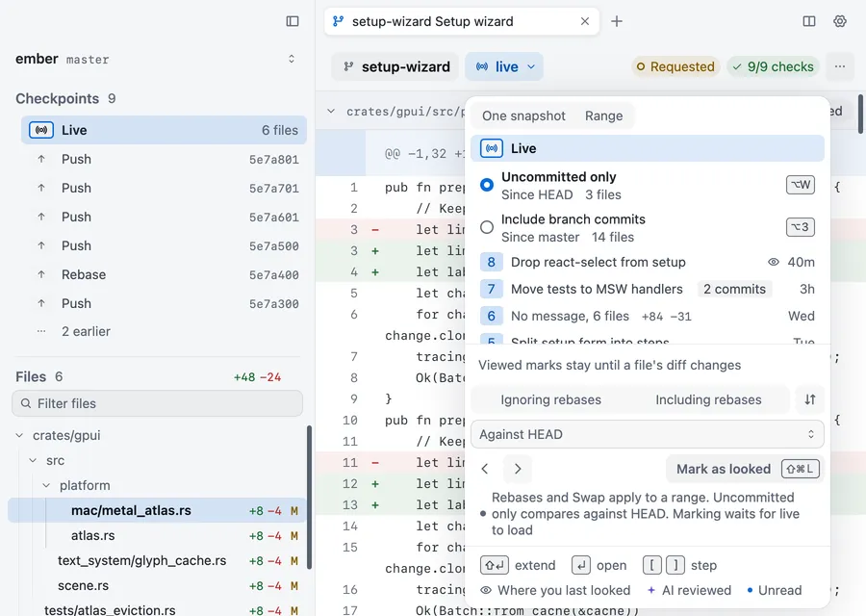Click the 9/9 checks badge
This screenshot has height=616, width=866.
[774, 66]
